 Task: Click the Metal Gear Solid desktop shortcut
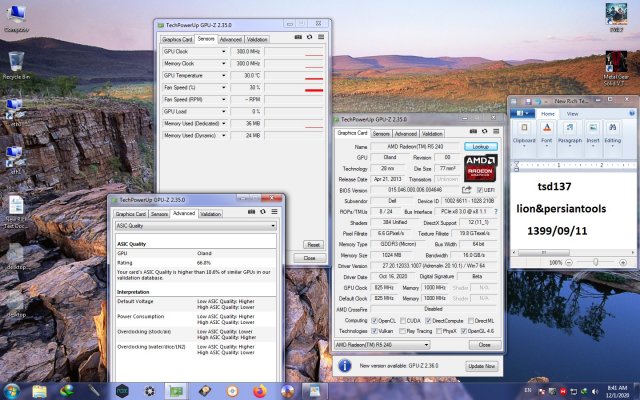pos(616,62)
